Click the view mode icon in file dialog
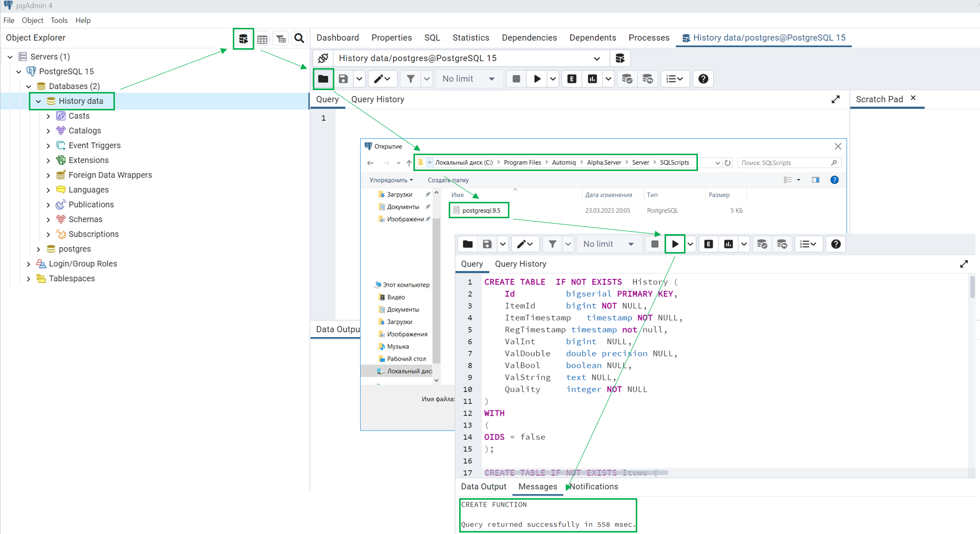The width and height of the screenshot is (980, 534). pyautogui.click(x=788, y=180)
